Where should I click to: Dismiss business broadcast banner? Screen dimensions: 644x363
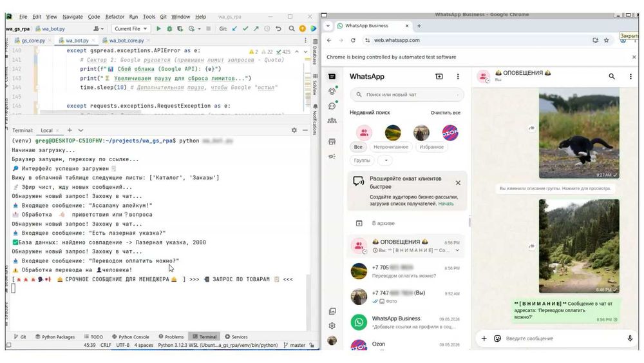click(458, 182)
